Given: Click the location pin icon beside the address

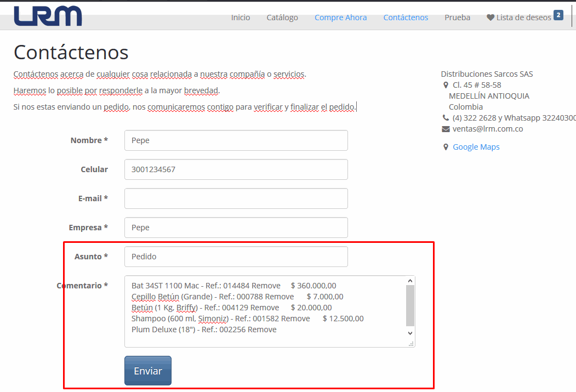Looking at the screenshot, I should (x=445, y=85).
